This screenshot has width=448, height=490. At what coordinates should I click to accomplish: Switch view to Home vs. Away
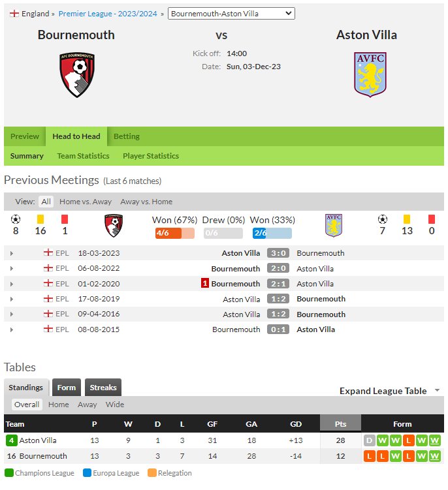click(x=86, y=202)
